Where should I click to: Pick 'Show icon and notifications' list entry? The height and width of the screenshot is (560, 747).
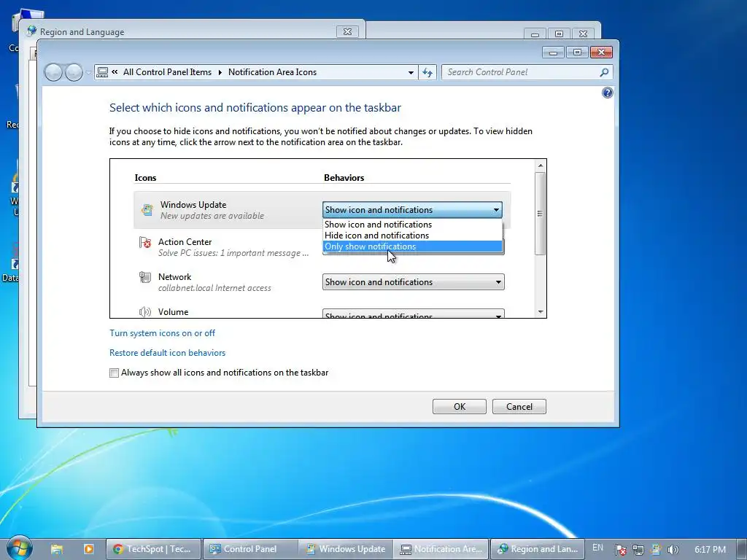point(413,225)
